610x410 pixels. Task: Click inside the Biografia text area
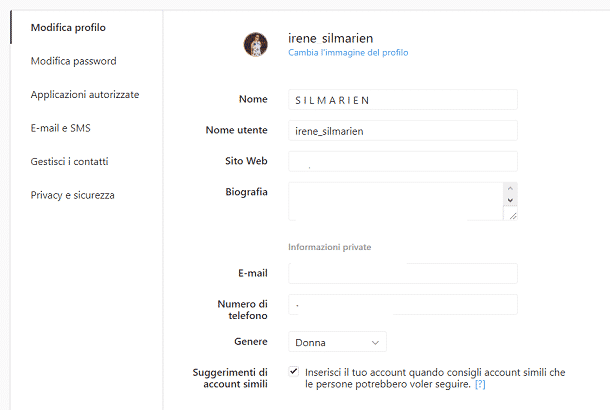coord(395,200)
